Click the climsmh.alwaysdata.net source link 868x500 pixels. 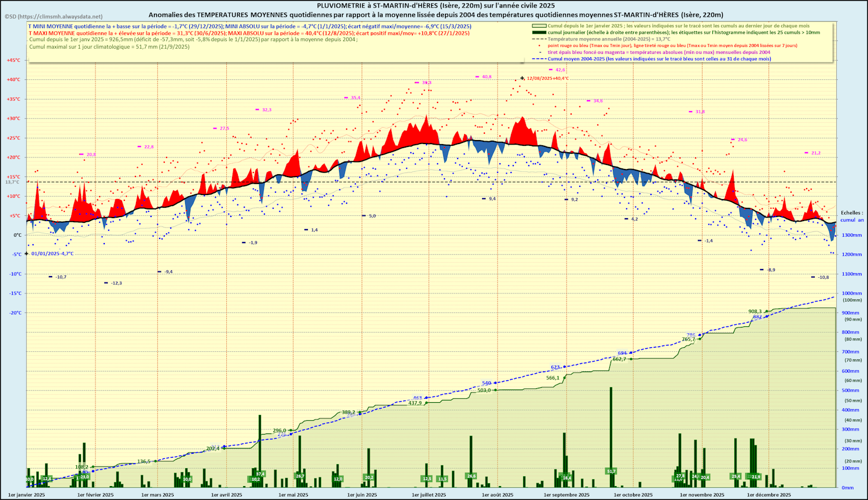tap(53, 17)
